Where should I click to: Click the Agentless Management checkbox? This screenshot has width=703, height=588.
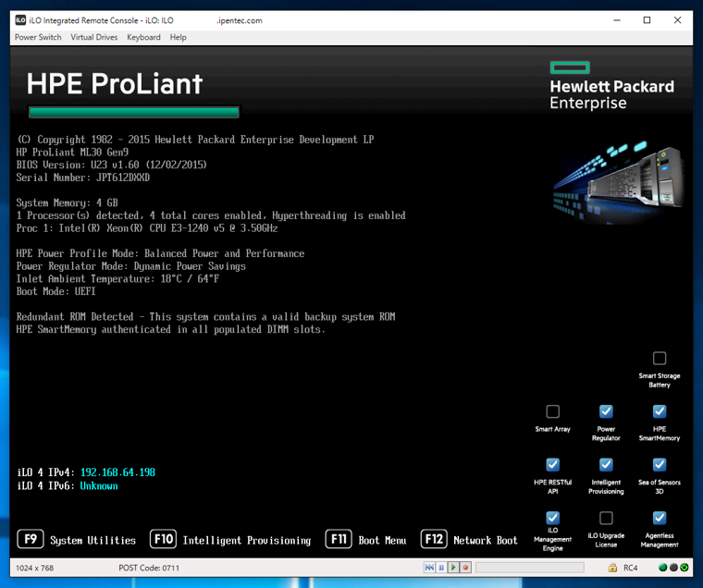(659, 518)
